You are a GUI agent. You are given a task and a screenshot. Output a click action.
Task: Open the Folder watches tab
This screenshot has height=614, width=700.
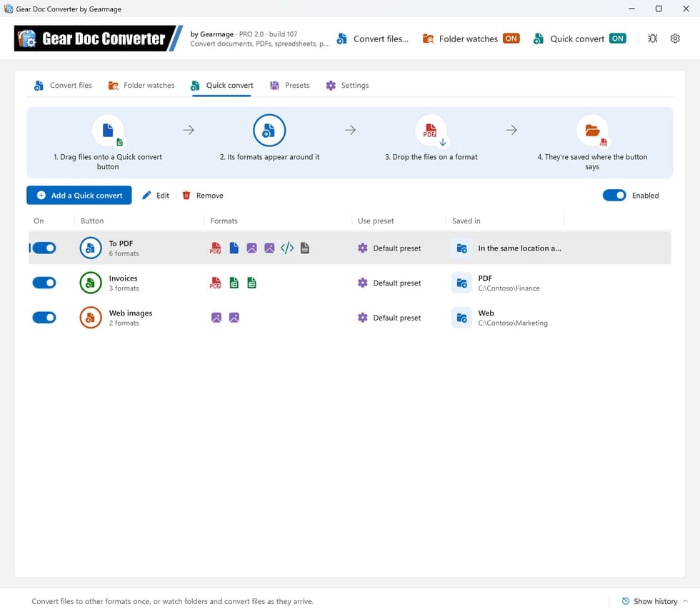click(x=141, y=85)
